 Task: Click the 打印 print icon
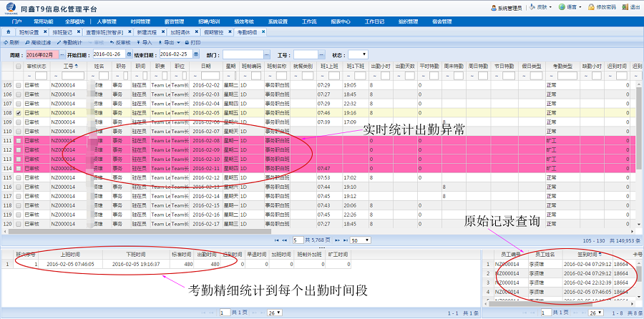(192, 43)
